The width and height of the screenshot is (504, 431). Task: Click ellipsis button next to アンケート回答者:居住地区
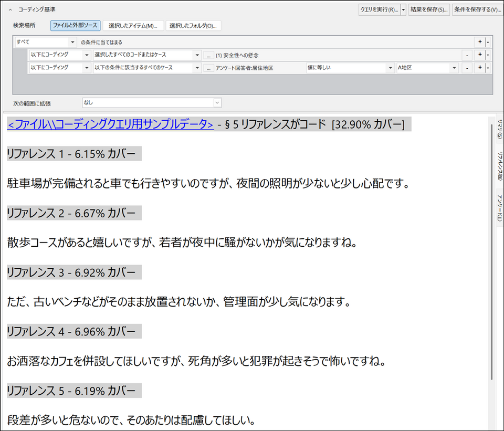point(208,68)
